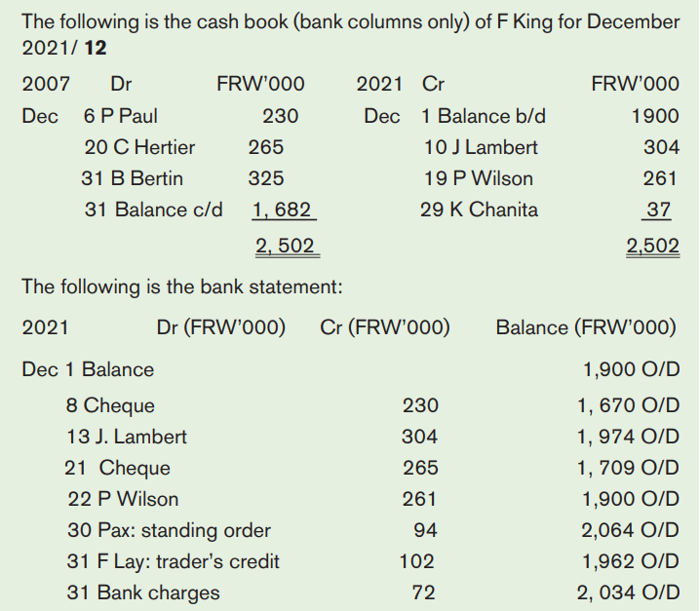
Task: Select the C Hertier cash book entry
Action: tap(139, 147)
